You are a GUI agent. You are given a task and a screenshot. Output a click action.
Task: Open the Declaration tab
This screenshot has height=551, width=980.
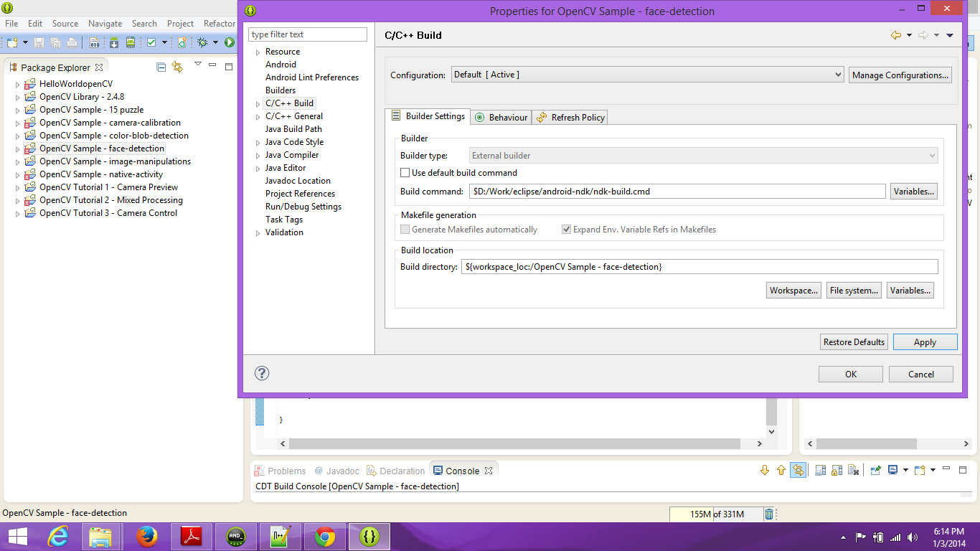395,471
